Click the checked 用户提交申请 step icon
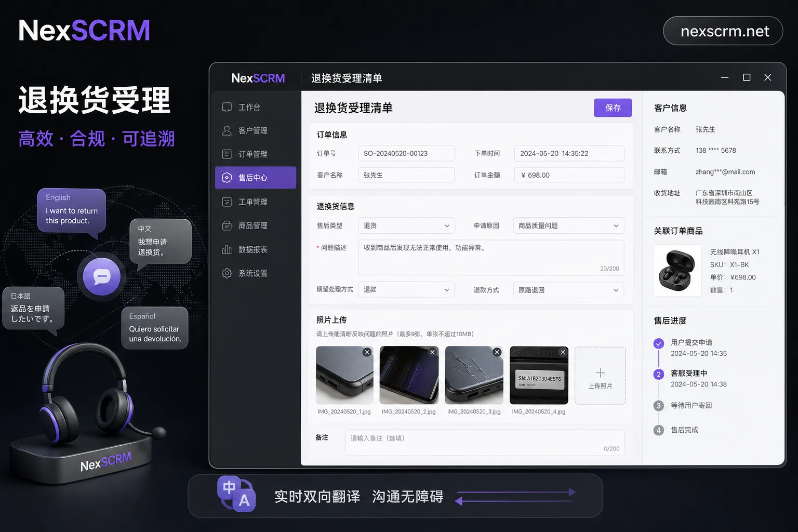Screen dimensions: 798x532 (x=659, y=343)
